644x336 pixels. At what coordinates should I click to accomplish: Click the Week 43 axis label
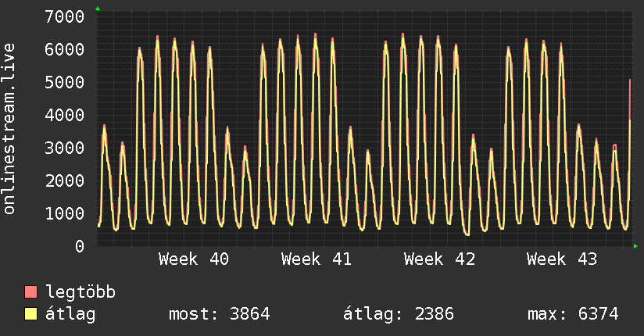[562, 259]
